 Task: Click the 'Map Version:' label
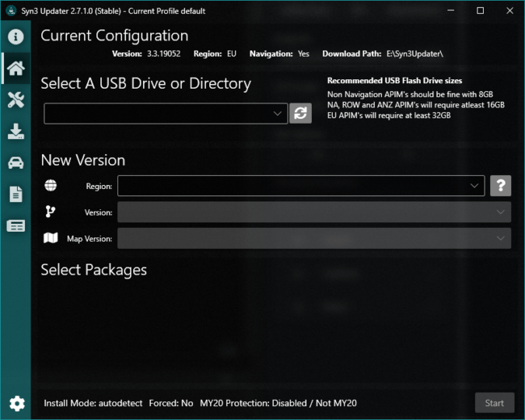(x=89, y=239)
